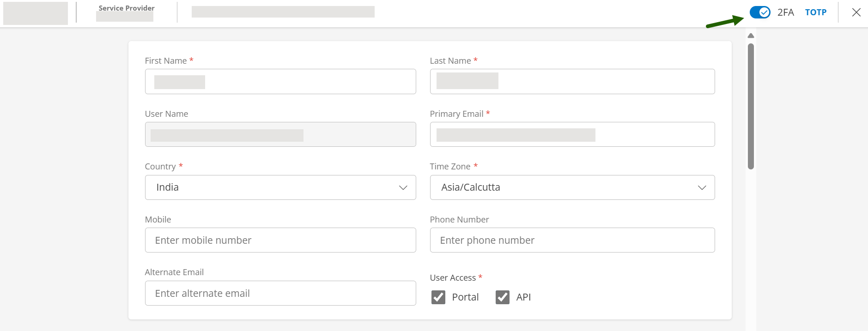Expand the Time Zone dropdown arrow
This screenshot has height=331, width=868.
click(x=702, y=187)
